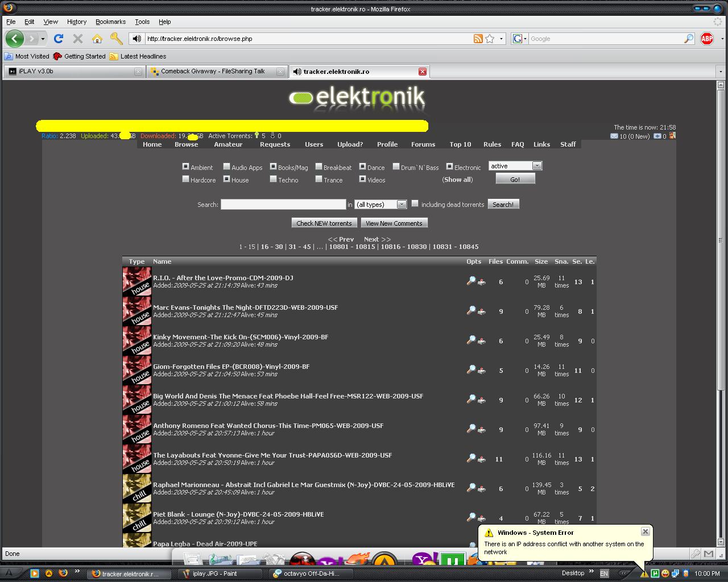Click the Stop loading X icon
The image size is (728, 582).
[78, 39]
